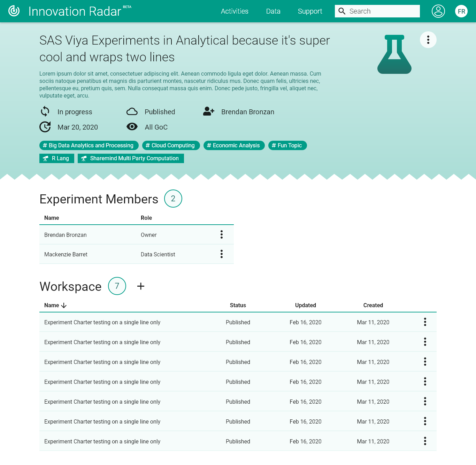Viewport: 476px width, 465px height.
Task: Click the telescope icon on Sharemind tag
Action: point(84,158)
